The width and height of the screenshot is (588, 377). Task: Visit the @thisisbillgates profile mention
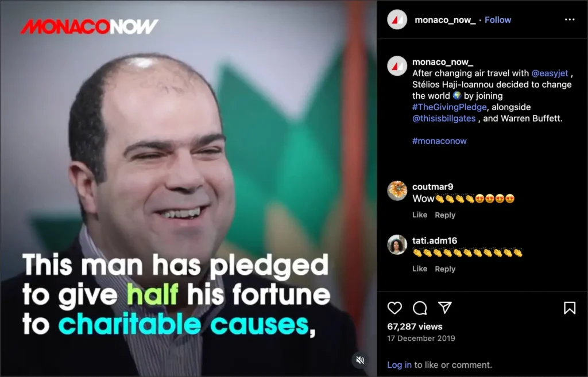pos(444,118)
